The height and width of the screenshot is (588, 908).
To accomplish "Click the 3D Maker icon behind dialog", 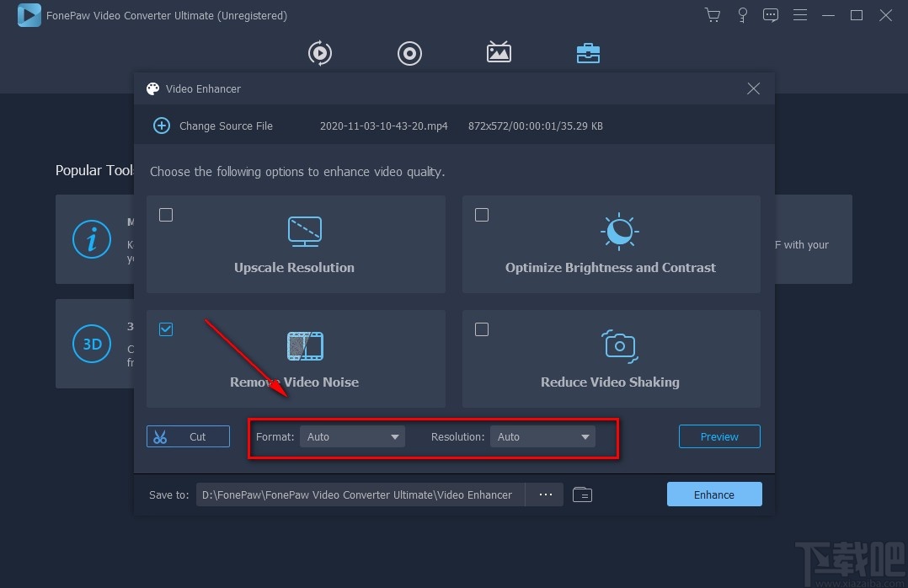I will click(92, 344).
